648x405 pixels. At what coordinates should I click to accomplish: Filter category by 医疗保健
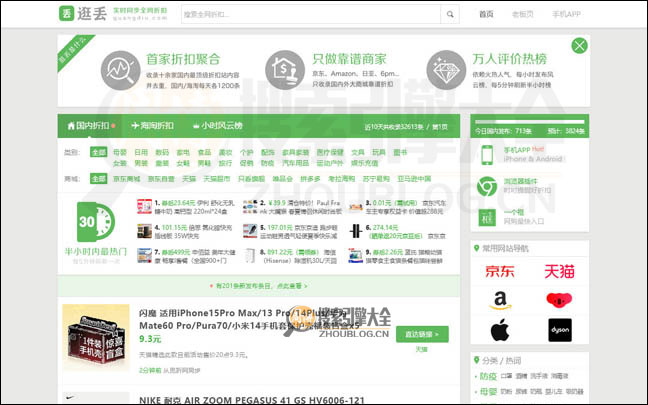pos(330,152)
